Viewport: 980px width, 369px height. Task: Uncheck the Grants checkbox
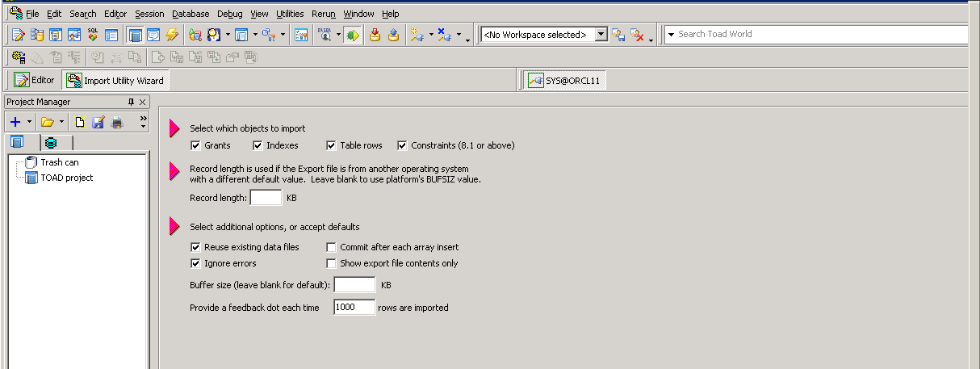pos(195,145)
